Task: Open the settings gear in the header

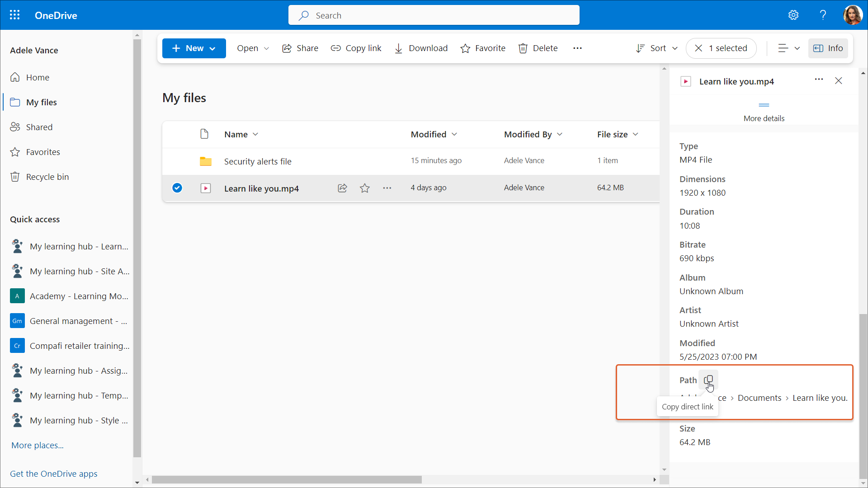Action: (793, 15)
